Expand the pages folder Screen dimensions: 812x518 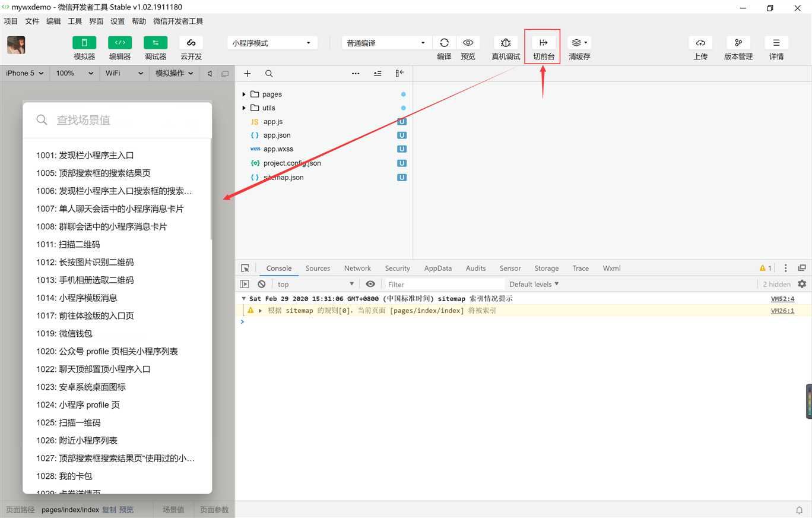click(244, 94)
